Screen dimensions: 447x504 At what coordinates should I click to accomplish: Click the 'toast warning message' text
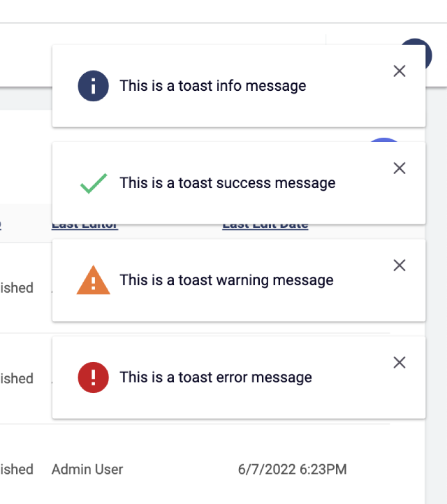point(226,280)
